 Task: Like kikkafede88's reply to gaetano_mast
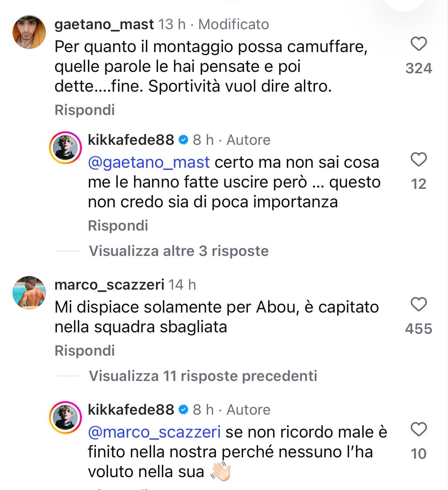click(418, 160)
